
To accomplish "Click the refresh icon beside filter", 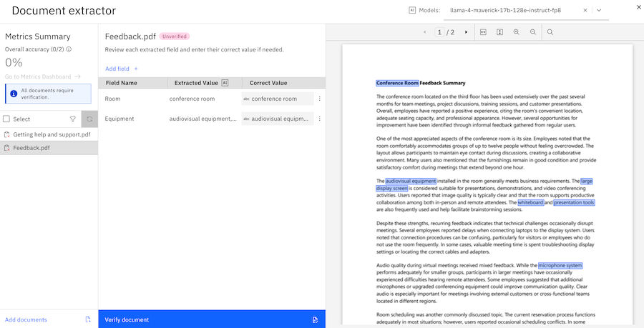I will tap(89, 119).
